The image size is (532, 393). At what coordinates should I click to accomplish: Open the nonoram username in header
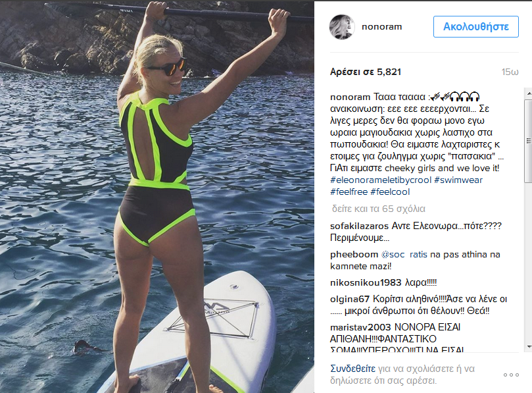pos(381,27)
